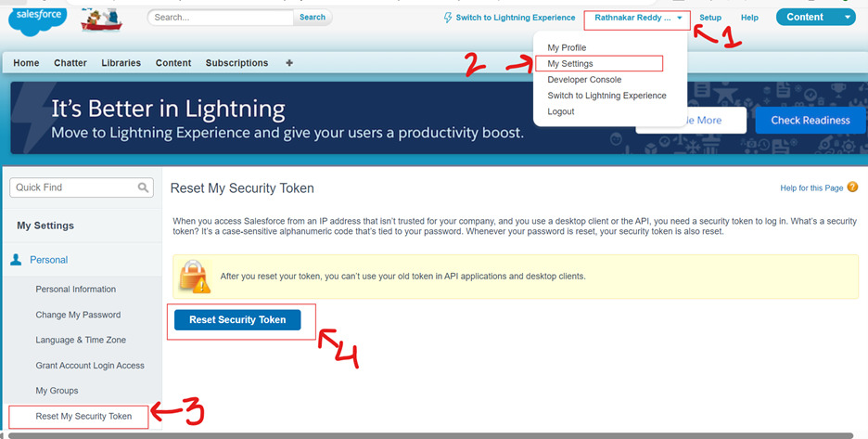Click the plus icon to add tabs
868x439 pixels.
coord(289,63)
